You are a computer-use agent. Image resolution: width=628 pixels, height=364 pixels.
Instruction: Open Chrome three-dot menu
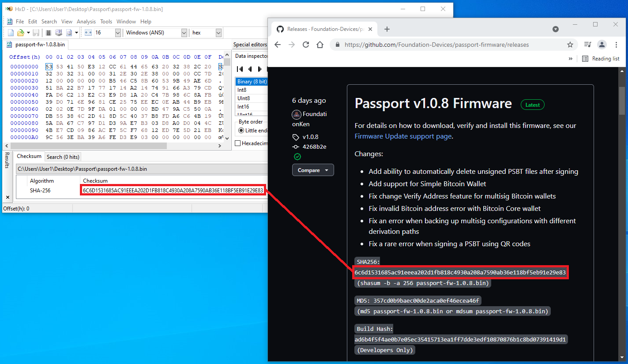tap(616, 45)
